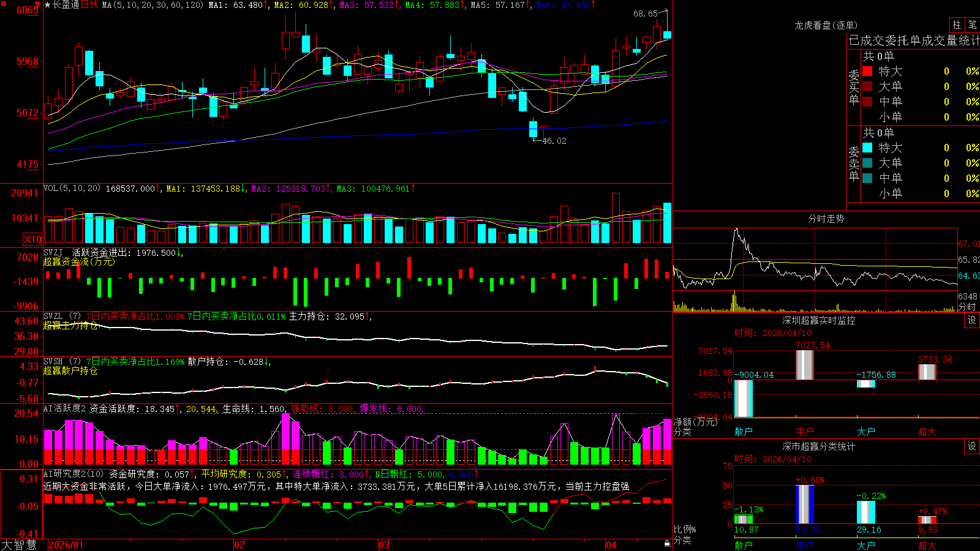Click the MA(5,10,20,30,60,120) indicator label
The height and width of the screenshot is (551, 980).
[x=153, y=5]
